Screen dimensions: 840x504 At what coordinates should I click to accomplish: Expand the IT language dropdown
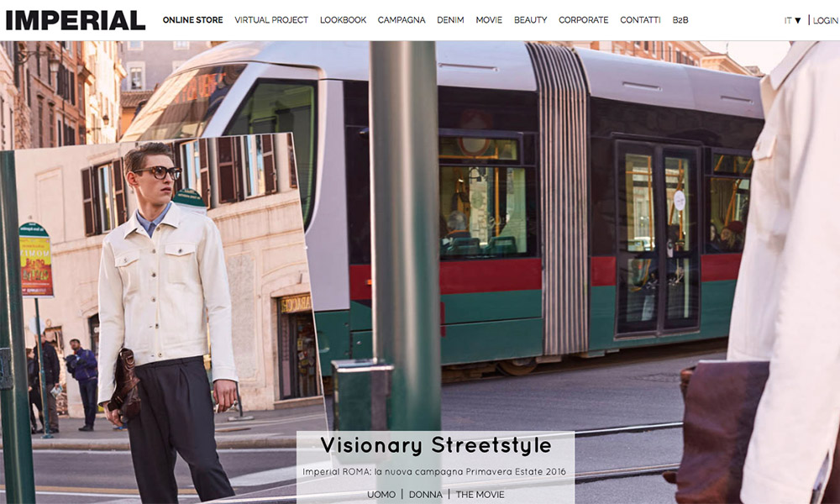click(x=792, y=20)
